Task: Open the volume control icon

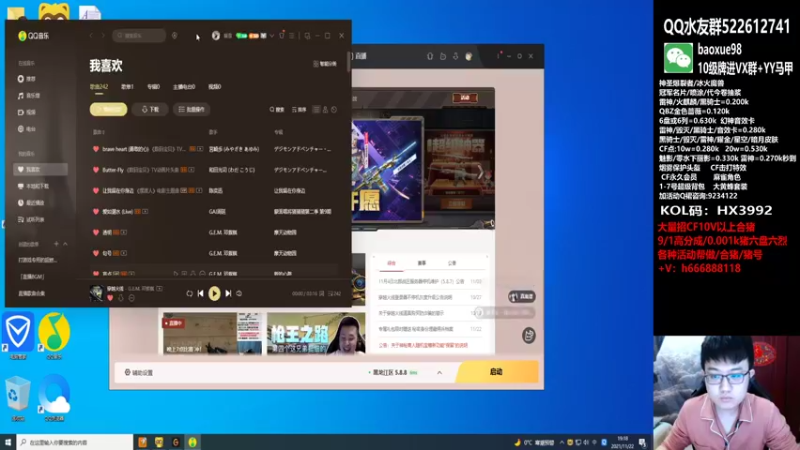Action: point(239,293)
